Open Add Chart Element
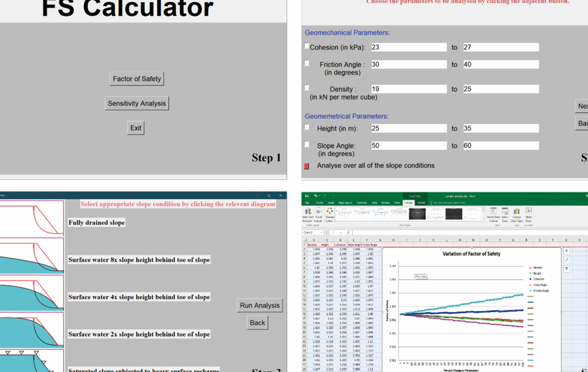Screen dimensions: 588x372 [x=308, y=213]
